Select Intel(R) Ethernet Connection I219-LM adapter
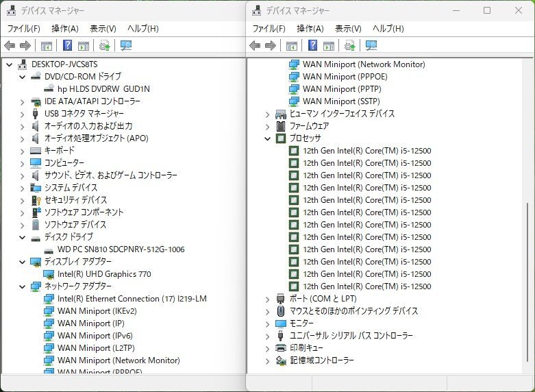The height and width of the screenshot is (392, 535). (x=132, y=299)
